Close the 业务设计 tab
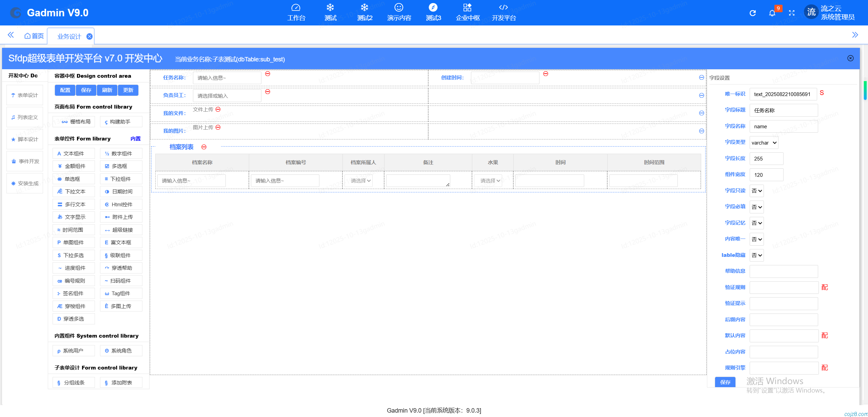 tap(90, 36)
